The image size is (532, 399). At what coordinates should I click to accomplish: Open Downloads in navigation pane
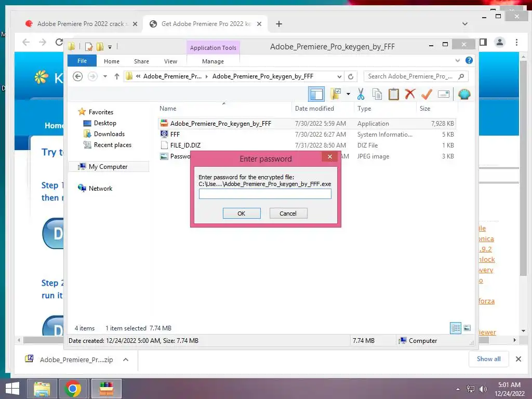point(109,134)
